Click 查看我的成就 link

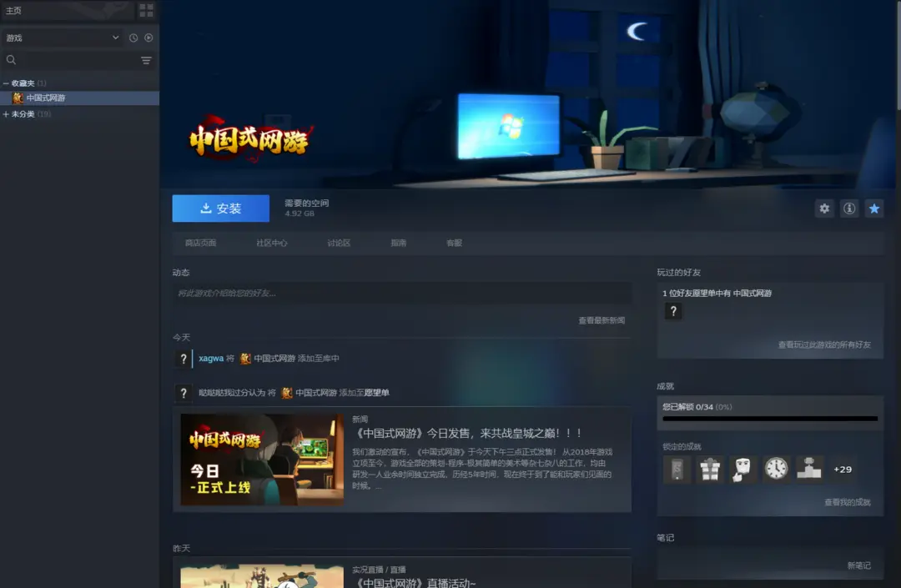pyautogui.click(x=848, y=502)
